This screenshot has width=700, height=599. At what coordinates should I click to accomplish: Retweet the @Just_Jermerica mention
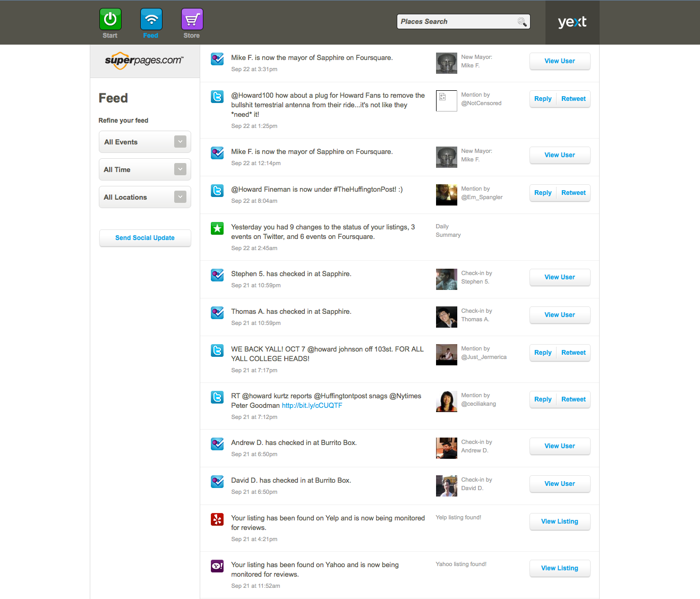coord(574,353)
